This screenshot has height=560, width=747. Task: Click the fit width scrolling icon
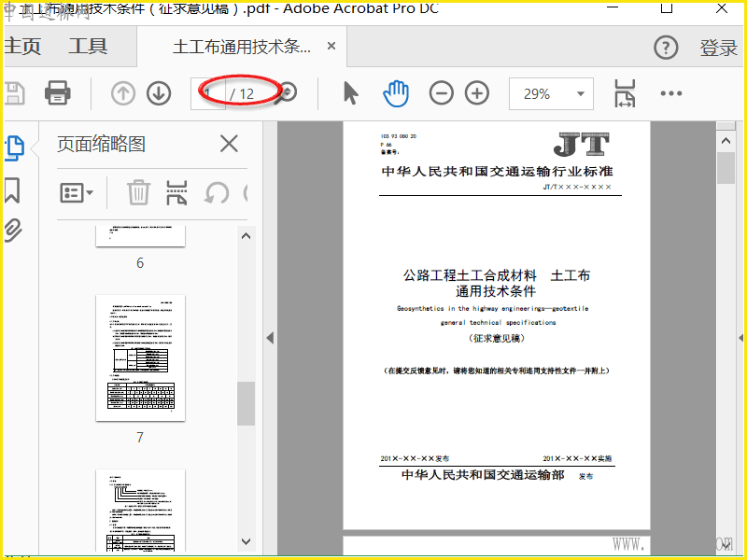tap(625, 93)
